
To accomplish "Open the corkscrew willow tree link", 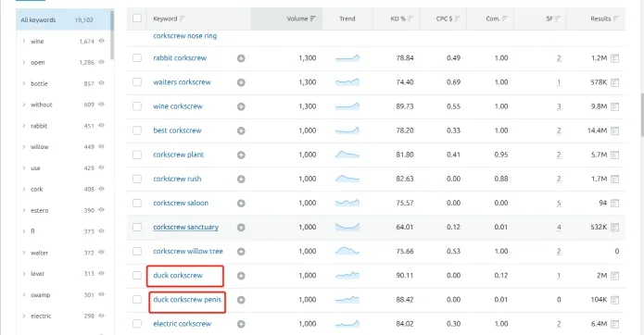I will 188,251.
